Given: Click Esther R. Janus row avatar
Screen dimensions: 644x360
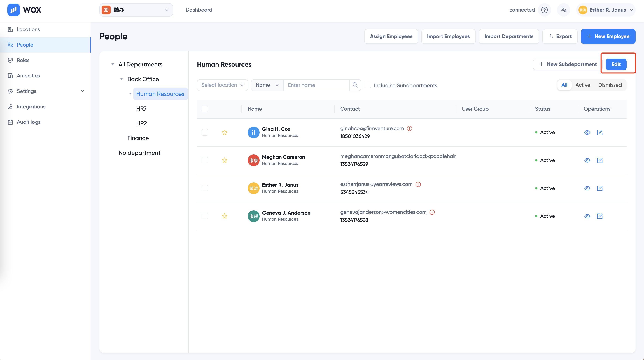Looking at the screenshot, I should click(x=253, y=188).
